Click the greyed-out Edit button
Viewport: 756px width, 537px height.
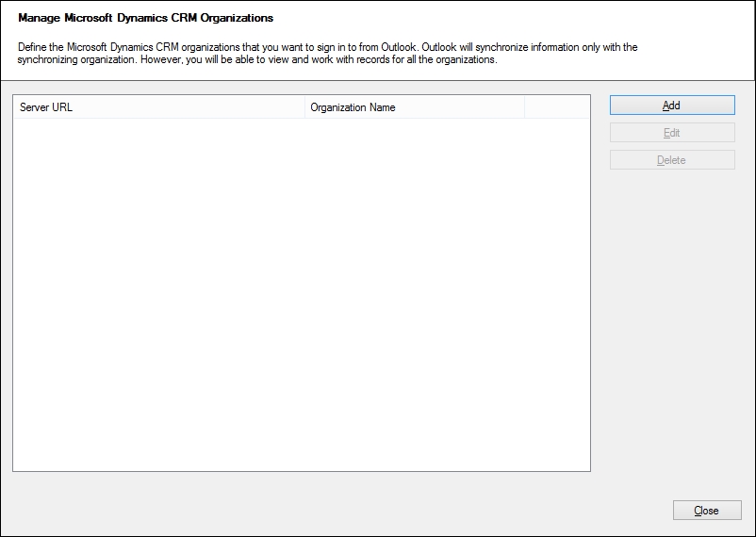[x=672, y=133]
